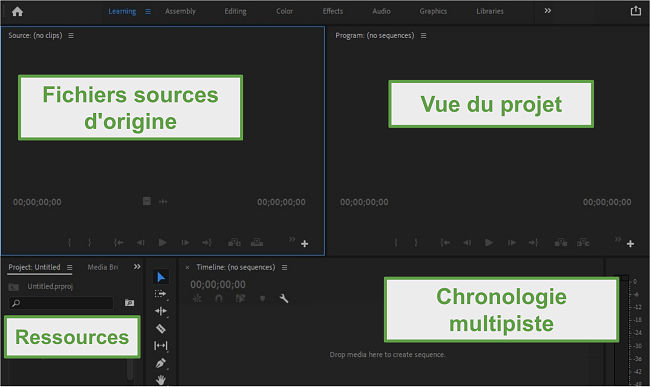Focus the project search field
650x387 pixels.
click(61, 303)
